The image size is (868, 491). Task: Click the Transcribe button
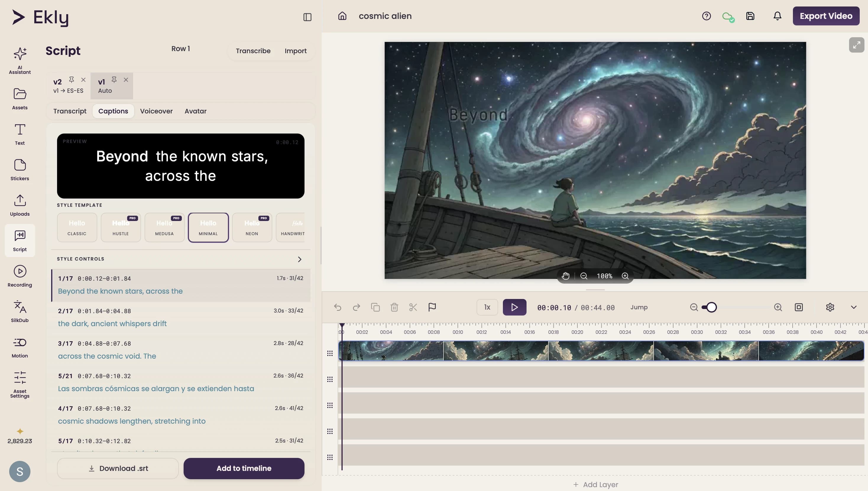tap(253, 51)
